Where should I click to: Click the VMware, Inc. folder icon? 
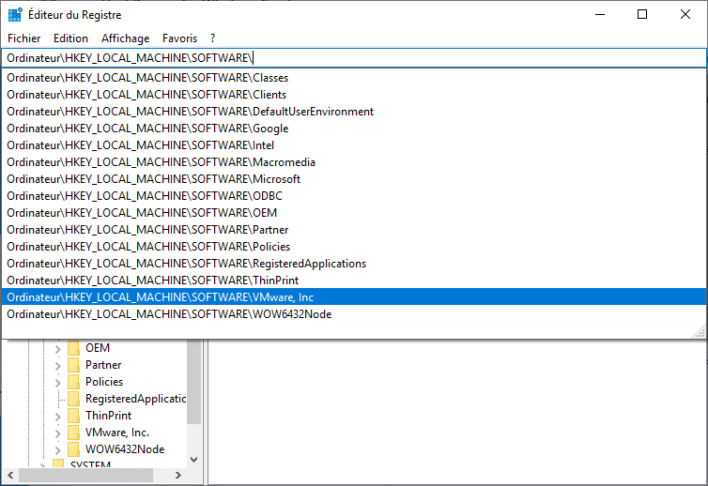74,433
